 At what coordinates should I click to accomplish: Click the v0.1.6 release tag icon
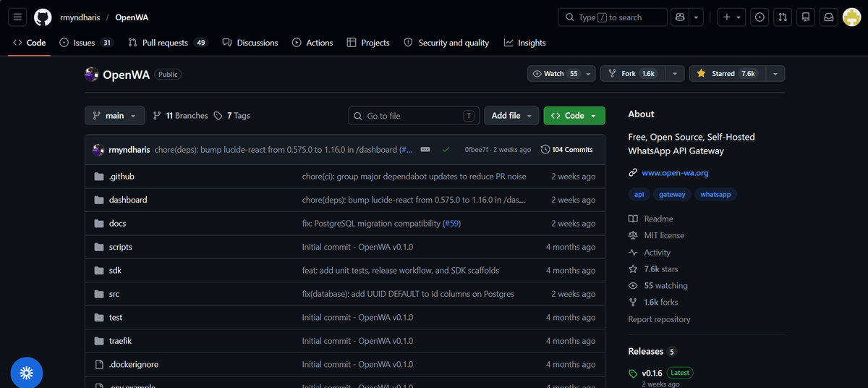click(x=633, y=374)
